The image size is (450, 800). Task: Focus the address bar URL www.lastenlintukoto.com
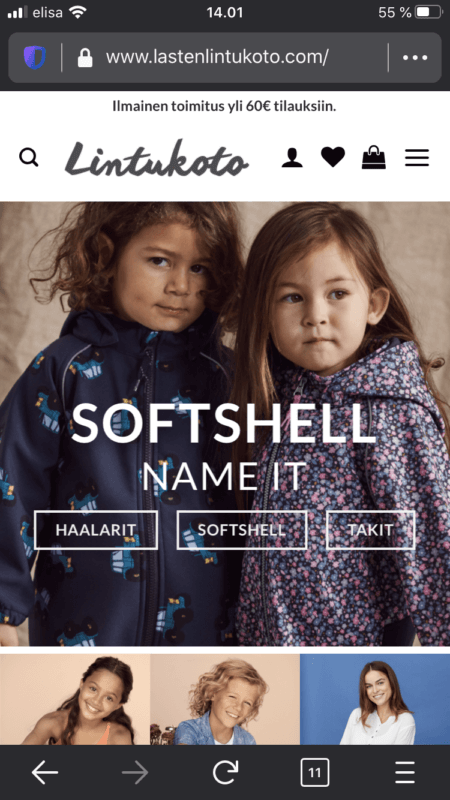coord(217,58)
